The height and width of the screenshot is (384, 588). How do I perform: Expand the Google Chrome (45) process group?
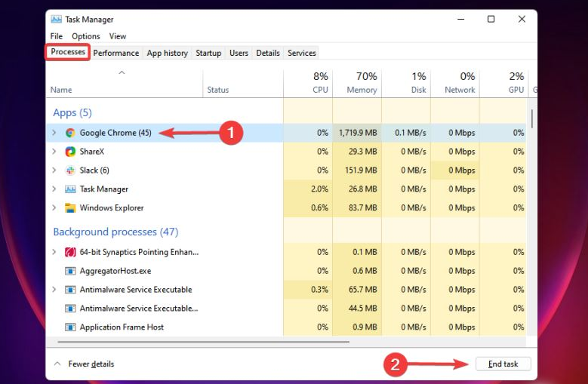click(54, 133)
